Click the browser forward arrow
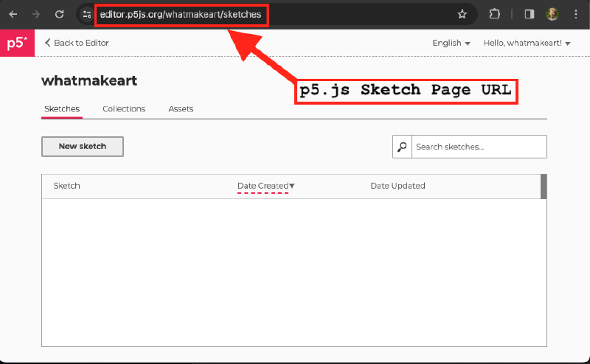 tap(36, 14)
